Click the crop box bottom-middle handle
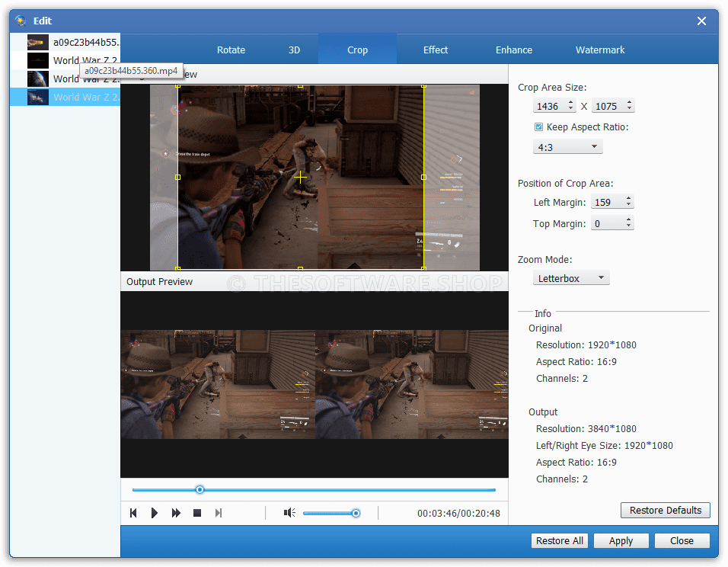728x567 pixels. pyautogui.click(x=300, y=268)
